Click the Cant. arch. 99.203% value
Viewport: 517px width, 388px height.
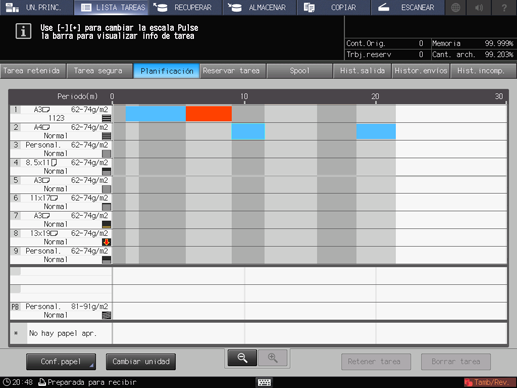point(499,54)
